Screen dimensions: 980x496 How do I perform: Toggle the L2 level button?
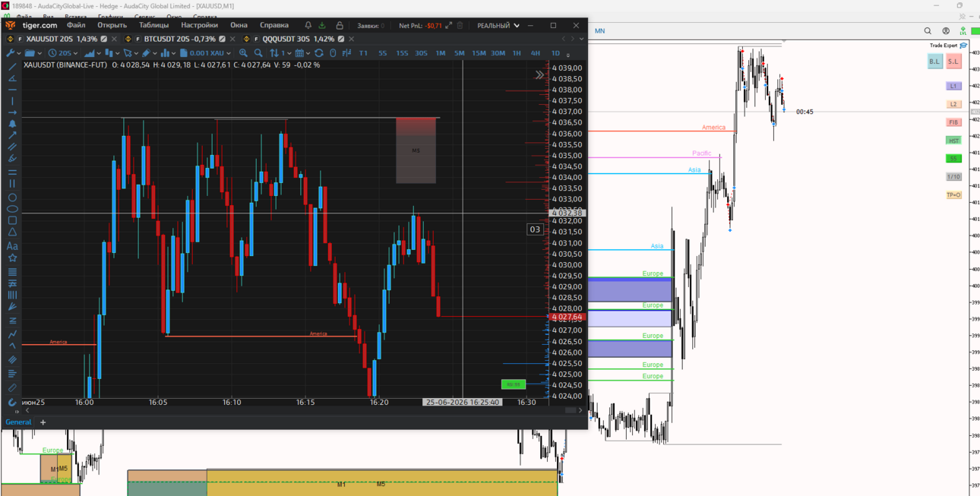tap(953, 104)
